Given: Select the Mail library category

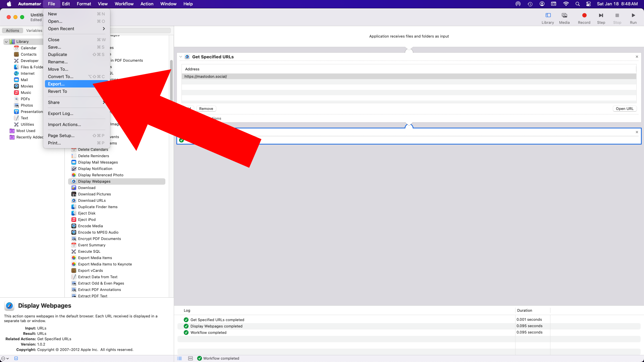Looking at the screenshot, I should click(24, 80).
